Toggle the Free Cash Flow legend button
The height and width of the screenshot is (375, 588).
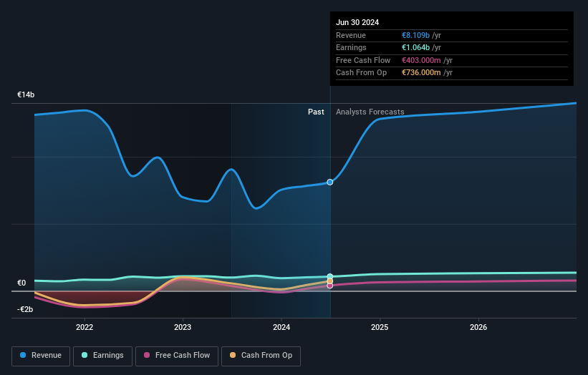point(177,356)
